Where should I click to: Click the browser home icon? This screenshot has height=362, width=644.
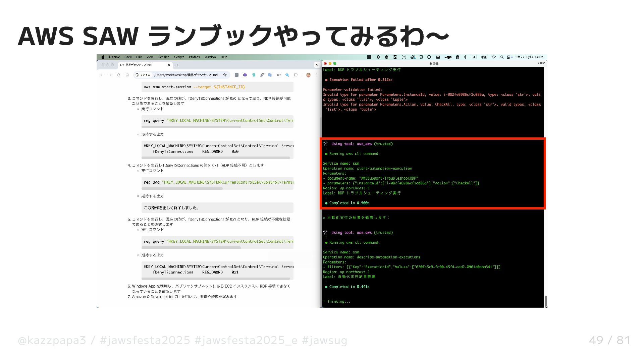(x=127, y=75)
